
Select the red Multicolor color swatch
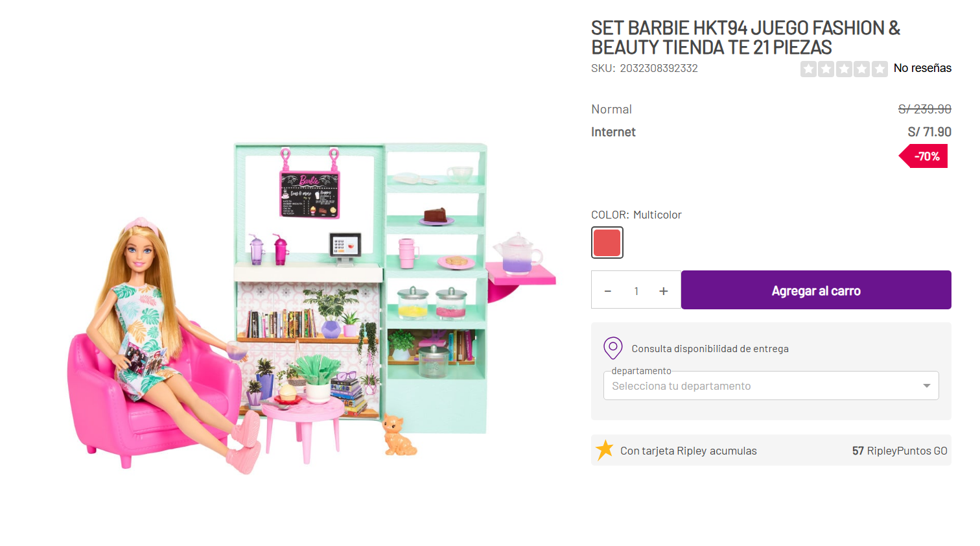607,243
